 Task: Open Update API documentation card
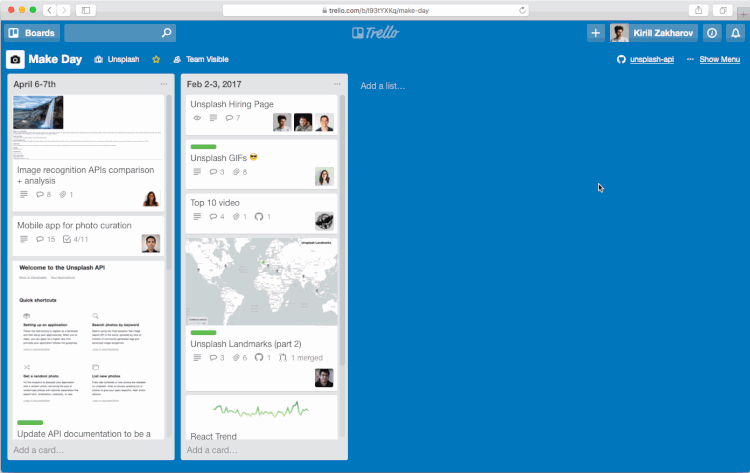click(x=84, y=434)
